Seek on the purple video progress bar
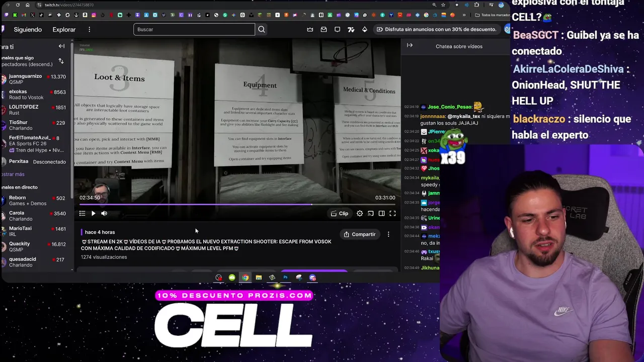644x362 pixels. [x=237, y=205]
